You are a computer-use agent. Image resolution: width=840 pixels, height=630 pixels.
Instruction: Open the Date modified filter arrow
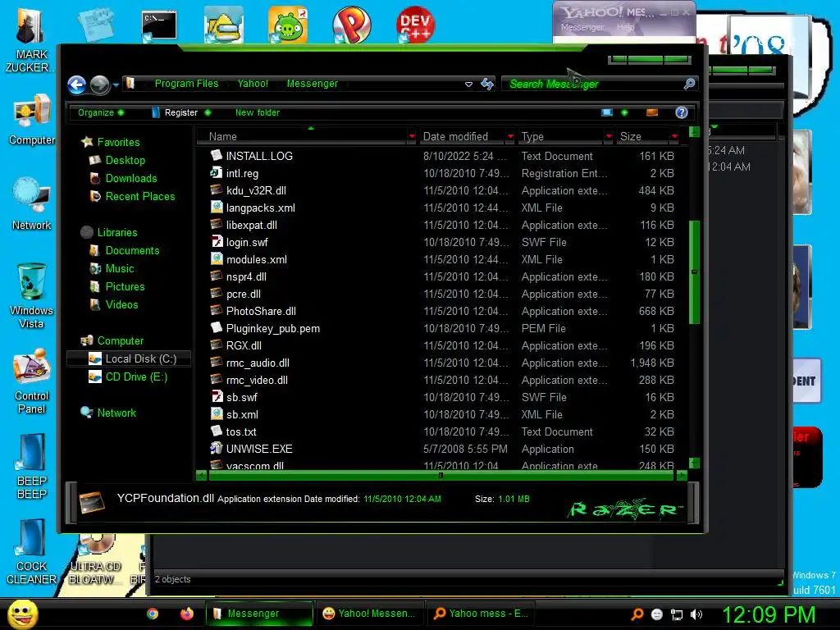pos(510,137)
